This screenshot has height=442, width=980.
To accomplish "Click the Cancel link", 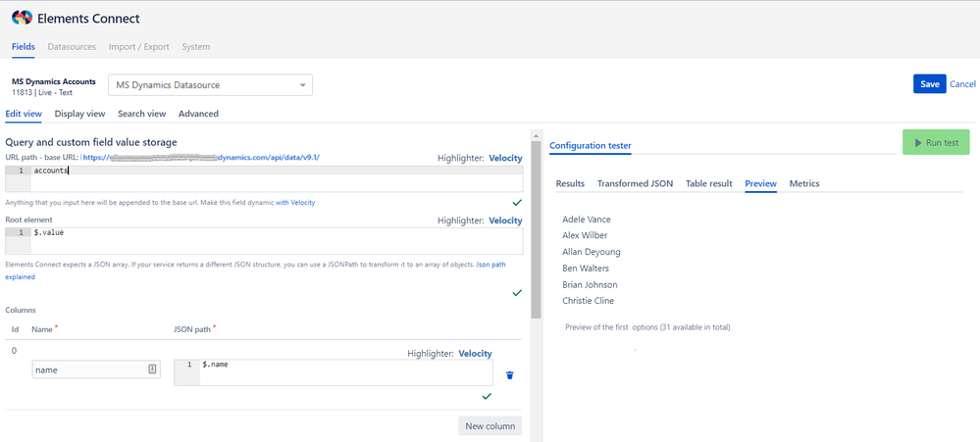I will (962, 84).
